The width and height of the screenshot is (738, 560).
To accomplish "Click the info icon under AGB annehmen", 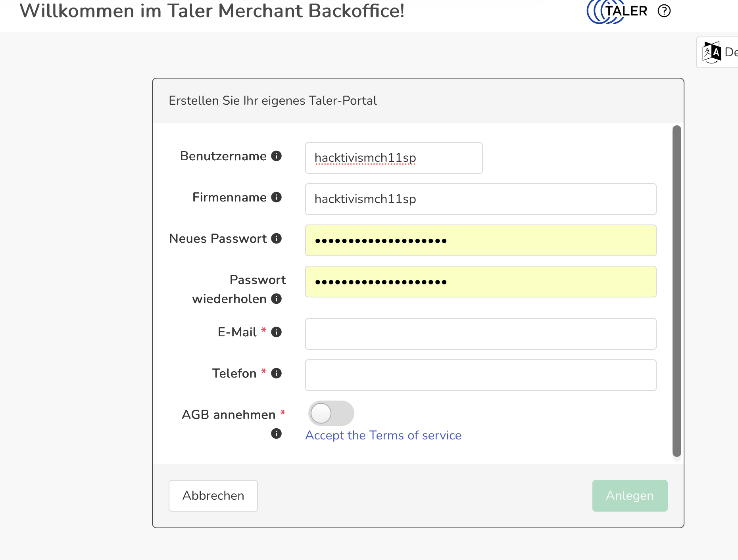I will click(276, 433).
